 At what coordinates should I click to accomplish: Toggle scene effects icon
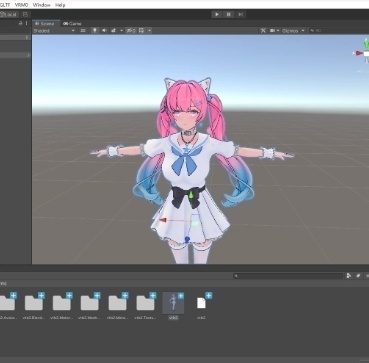click(114, 31)
